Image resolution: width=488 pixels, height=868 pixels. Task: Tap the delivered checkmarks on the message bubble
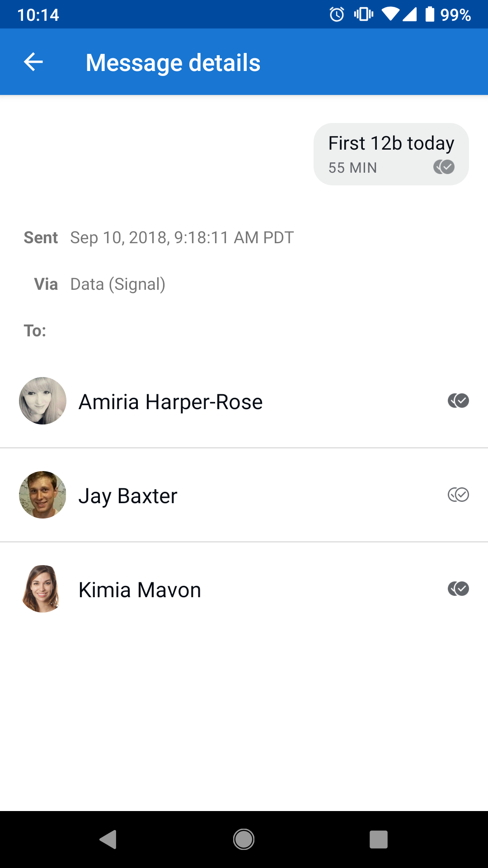tap(445, 167)
